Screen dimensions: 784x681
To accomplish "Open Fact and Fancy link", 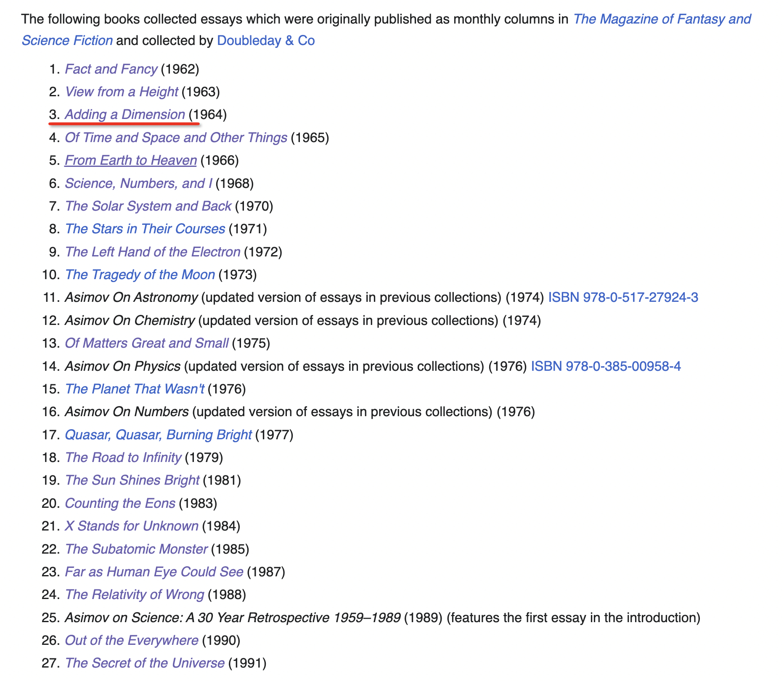I will pyautogui.click(x=111, y=69).
